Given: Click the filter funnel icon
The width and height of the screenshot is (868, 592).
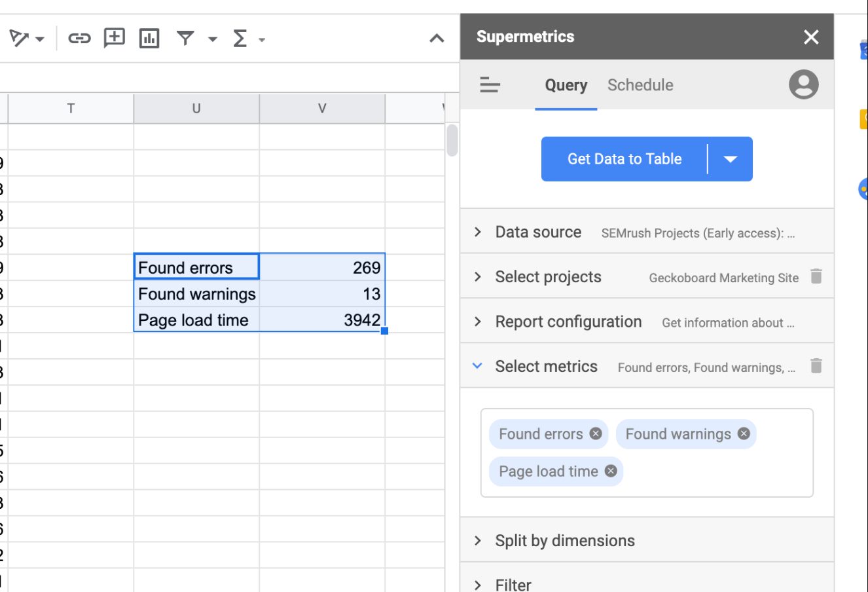Looking at the screenshot, I should (x=185, y=39).
